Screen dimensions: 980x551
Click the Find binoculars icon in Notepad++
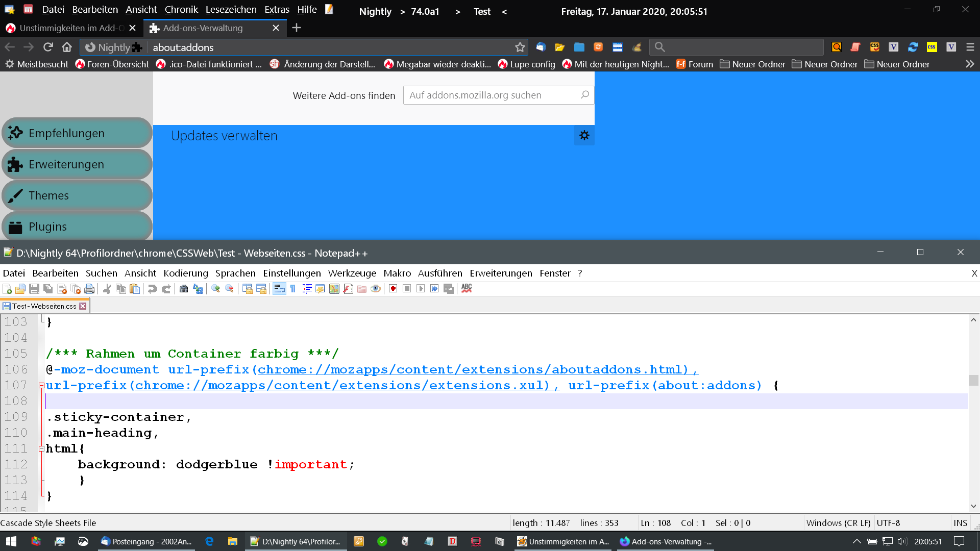184,289
